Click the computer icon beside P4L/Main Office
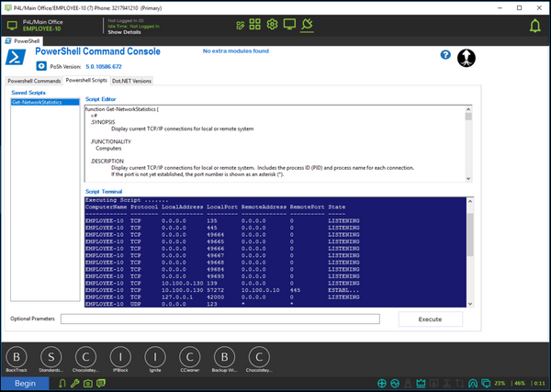This screenshot has height=392, width=551. click(12, 26)
